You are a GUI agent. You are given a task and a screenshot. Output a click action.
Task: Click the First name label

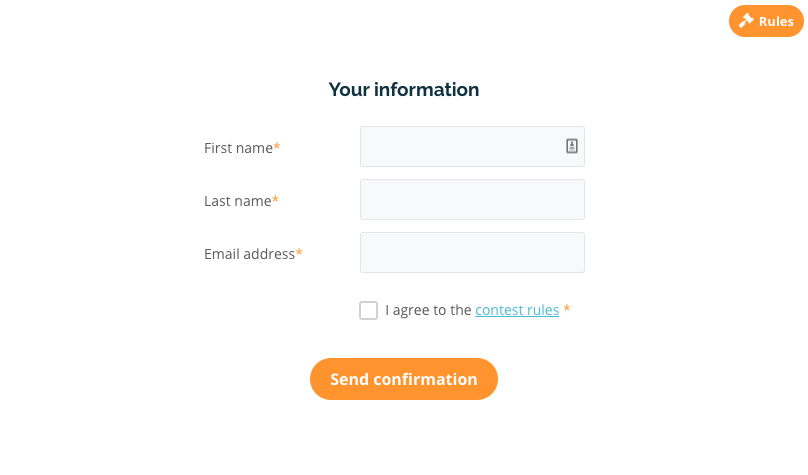pyautogui.click(x=239, y=148)
